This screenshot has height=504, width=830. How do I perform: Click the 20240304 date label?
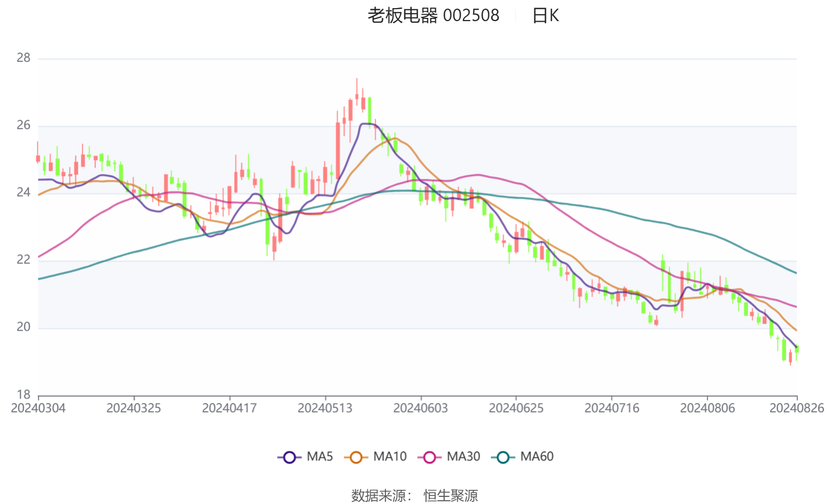38,408
